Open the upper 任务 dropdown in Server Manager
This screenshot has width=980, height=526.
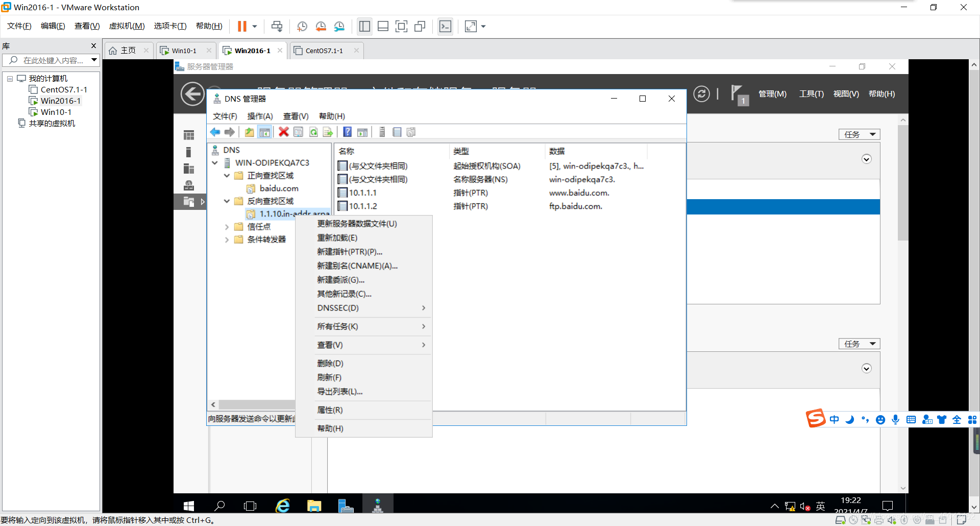(860, 134)
